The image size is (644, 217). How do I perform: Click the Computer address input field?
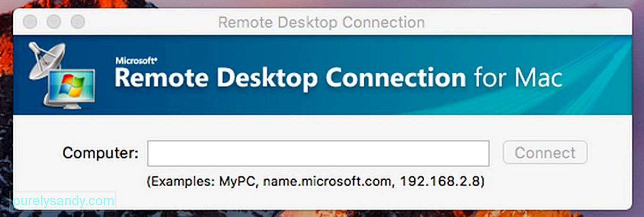(x=318, y=153)
